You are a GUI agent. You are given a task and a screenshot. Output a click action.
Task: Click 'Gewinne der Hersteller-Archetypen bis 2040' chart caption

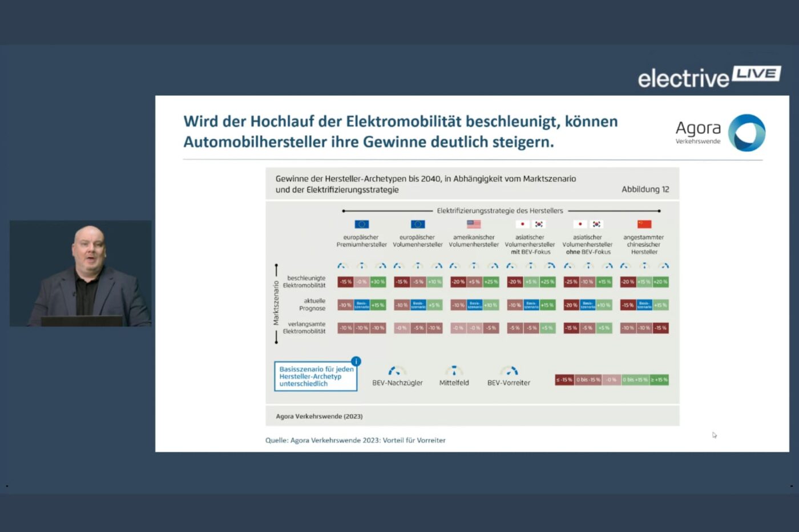coord(426,184)
